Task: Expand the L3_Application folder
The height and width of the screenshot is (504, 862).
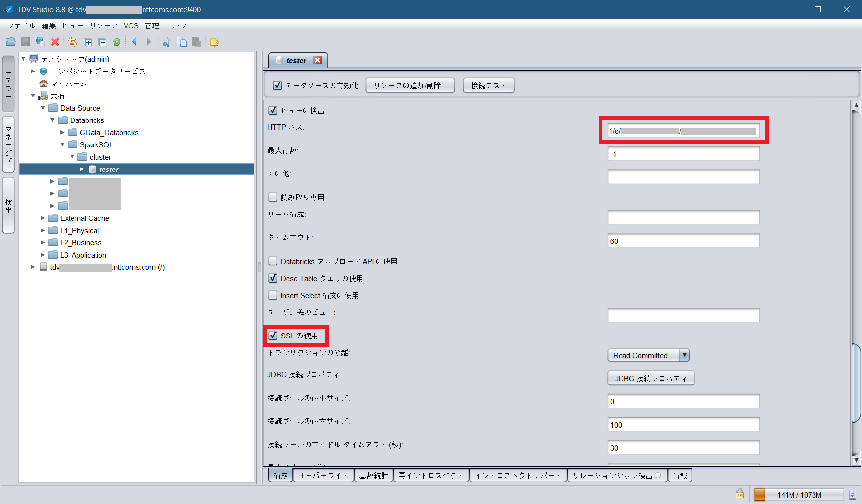Action: click(x=43, y=255)
